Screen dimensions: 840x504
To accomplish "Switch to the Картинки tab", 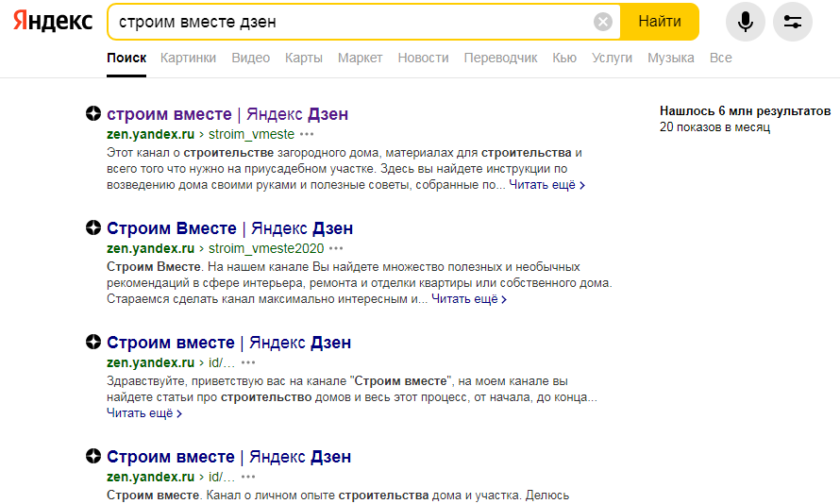I will 188,58.
